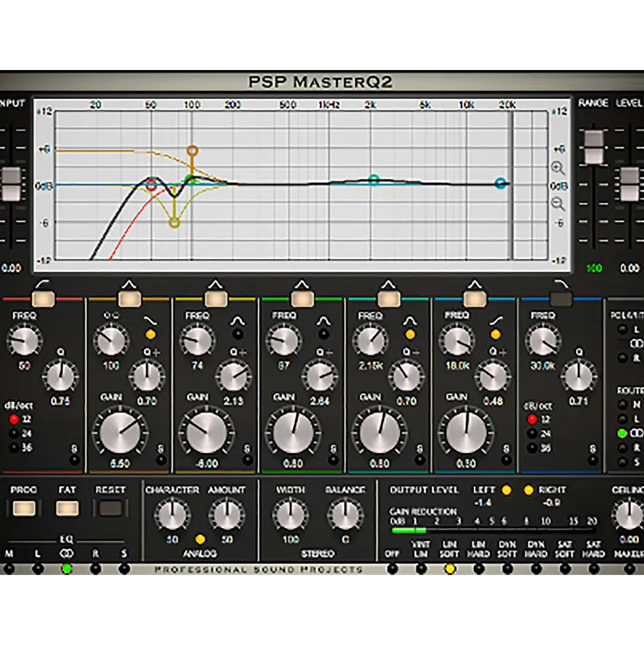Click the red node on the EQ graph
This screenshot has height=645, width=644.
pyautogui.click(x=151, y=185)
